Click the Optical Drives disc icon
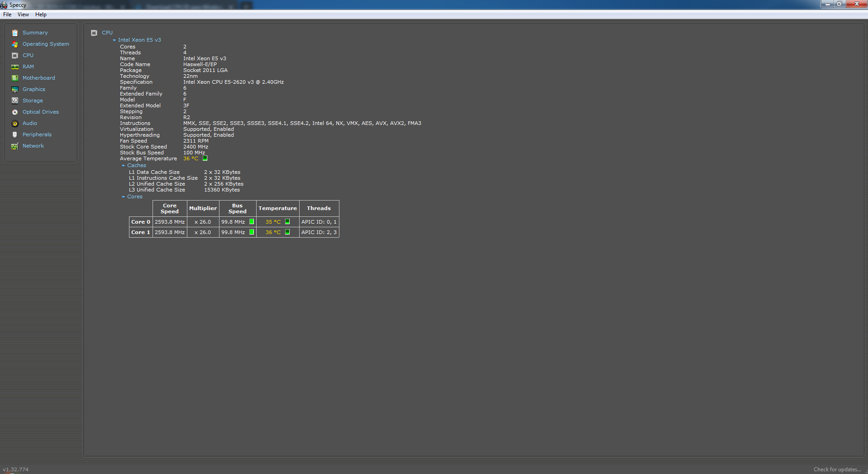Image resolution: width=868 pixels, height=474 pixels. pyautogui.click(x=15, y=112)
